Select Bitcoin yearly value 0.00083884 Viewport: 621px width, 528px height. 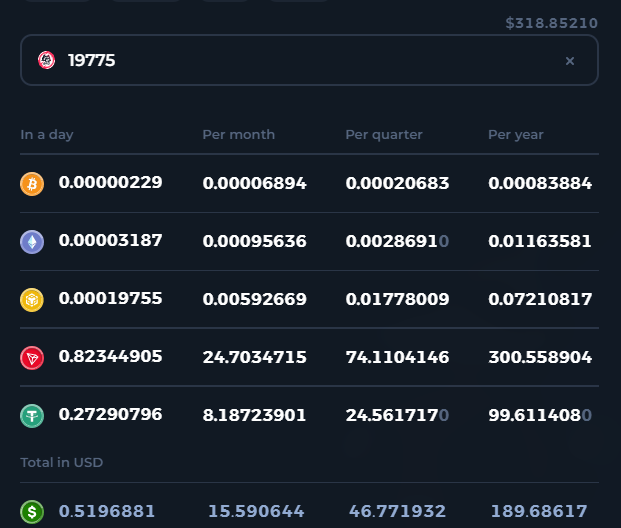tap(540, 183)
